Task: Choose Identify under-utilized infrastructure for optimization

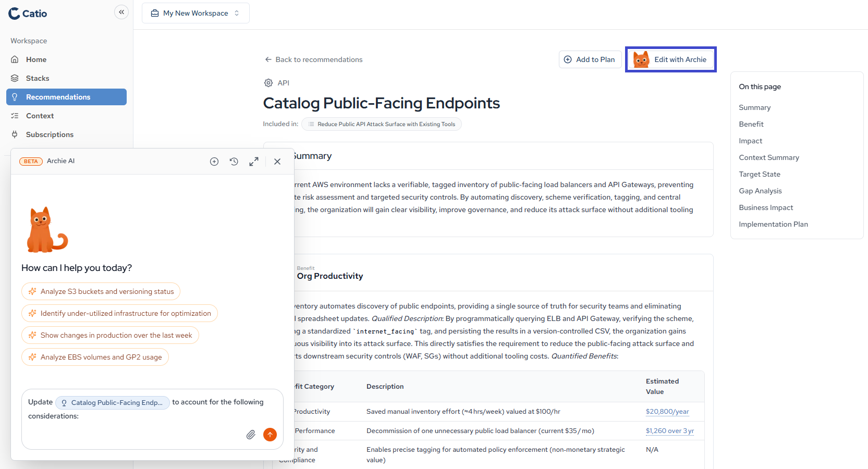Action: (119, 313)
